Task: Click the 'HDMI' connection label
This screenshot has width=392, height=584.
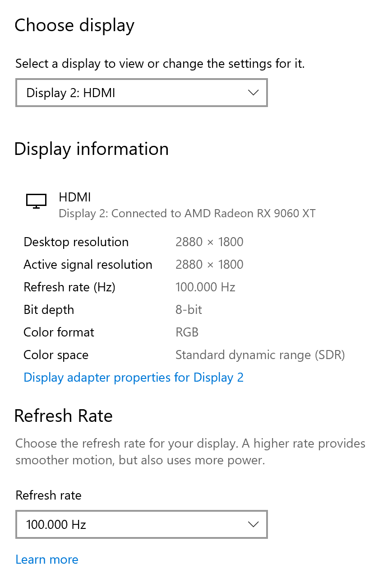Action: tap(74, 197)
